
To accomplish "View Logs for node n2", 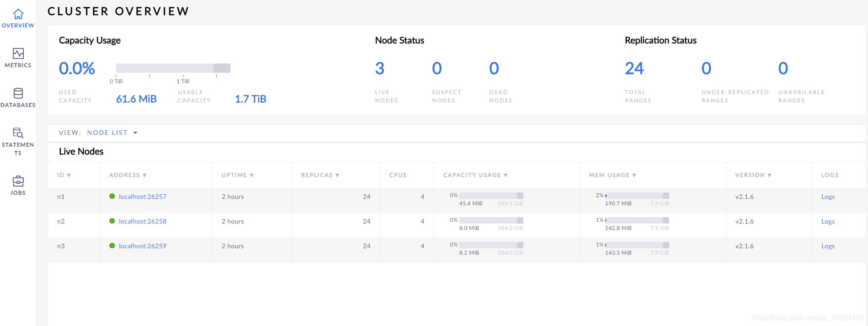I will [x=828, y=221].
